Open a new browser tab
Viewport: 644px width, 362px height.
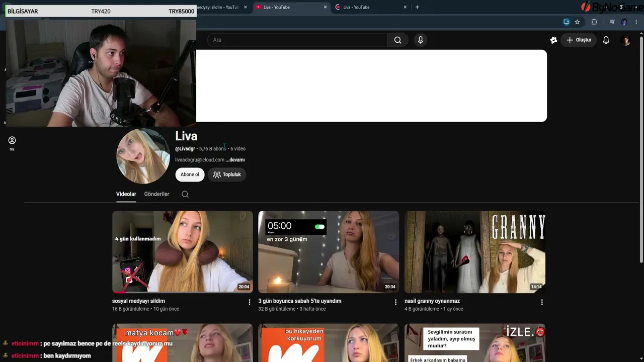417,7
